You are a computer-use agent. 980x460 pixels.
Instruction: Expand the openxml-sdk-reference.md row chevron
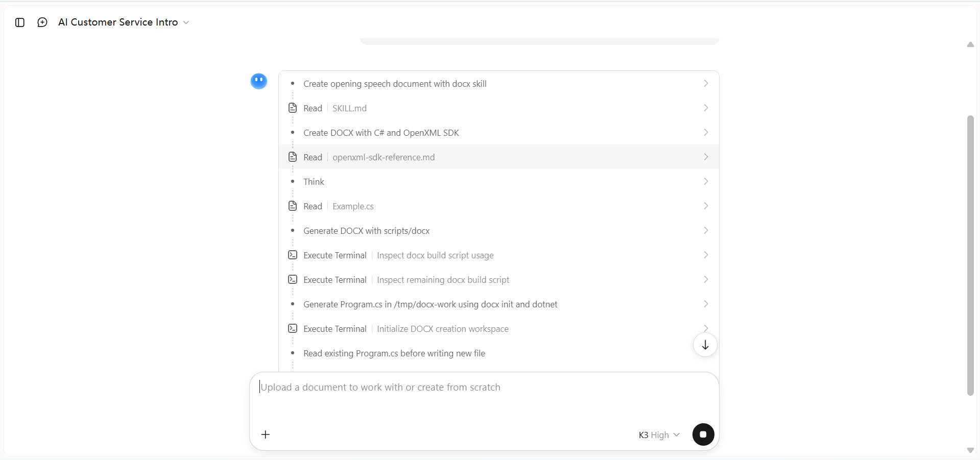click(706, 157)
